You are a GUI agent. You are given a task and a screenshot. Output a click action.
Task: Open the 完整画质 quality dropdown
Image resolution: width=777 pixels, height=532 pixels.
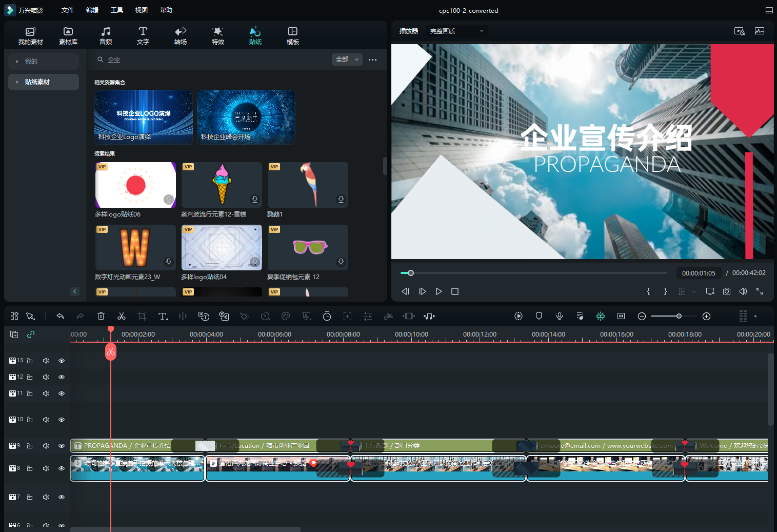[x=456, y=31]
